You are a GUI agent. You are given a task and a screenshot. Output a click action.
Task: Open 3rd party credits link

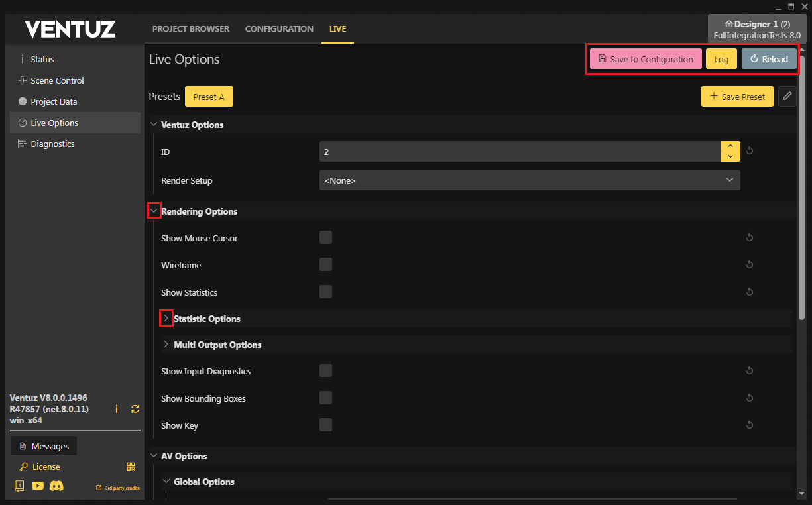coord(118,488)
